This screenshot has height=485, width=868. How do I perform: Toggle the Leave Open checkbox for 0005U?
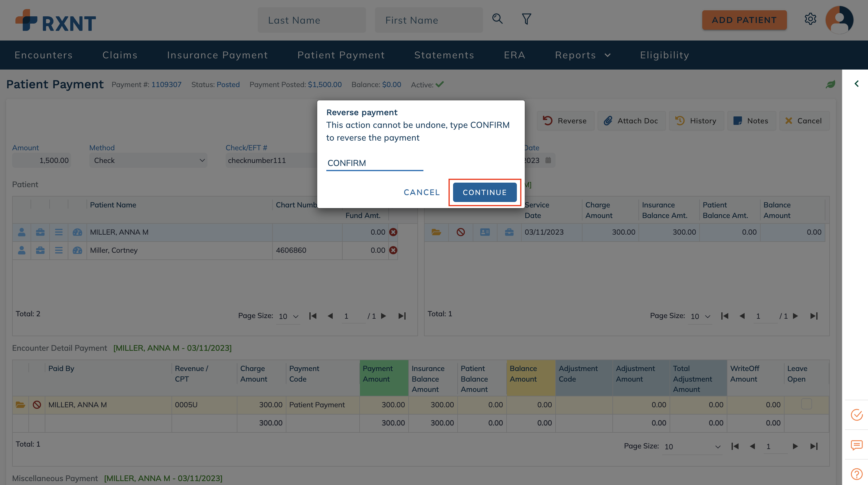(x=806, y=404)
